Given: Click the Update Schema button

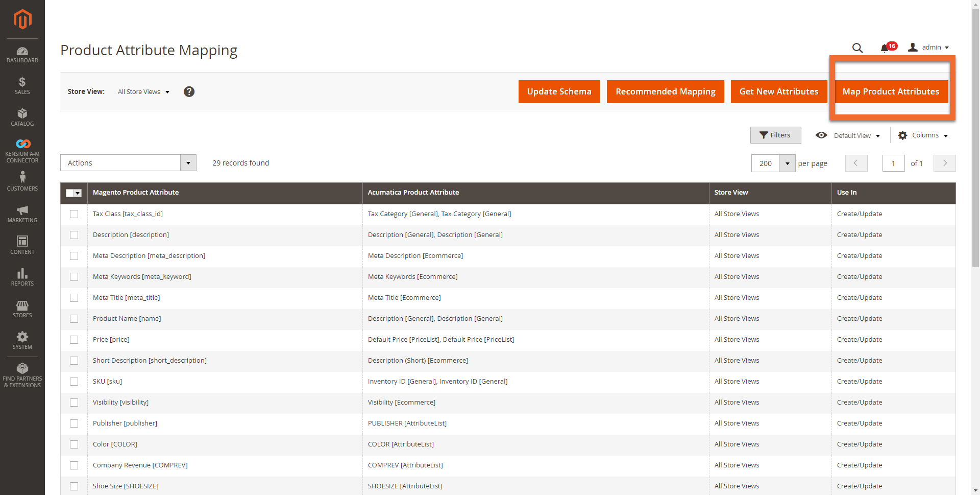Looking at the screenshot, I should 559,91.
